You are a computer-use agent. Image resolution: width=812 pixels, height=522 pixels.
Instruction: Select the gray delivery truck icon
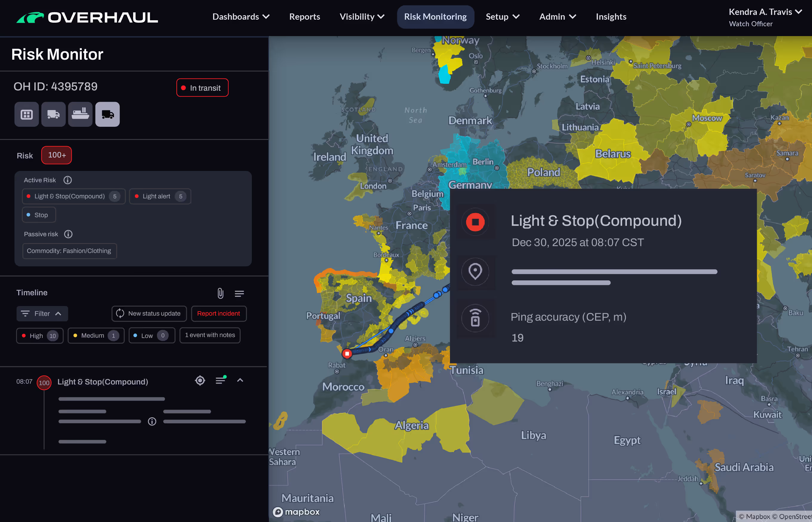(x=53, y=115)
